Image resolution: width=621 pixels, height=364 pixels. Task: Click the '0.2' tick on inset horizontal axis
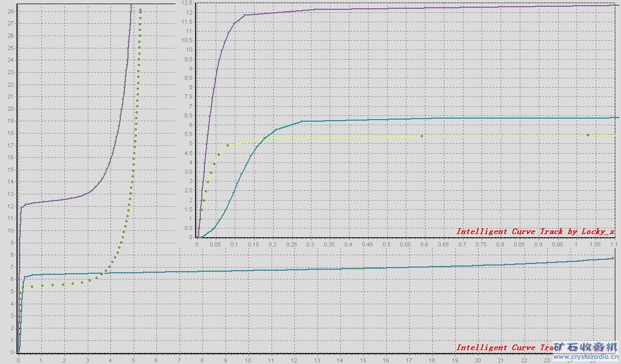[x=273, y=244]
